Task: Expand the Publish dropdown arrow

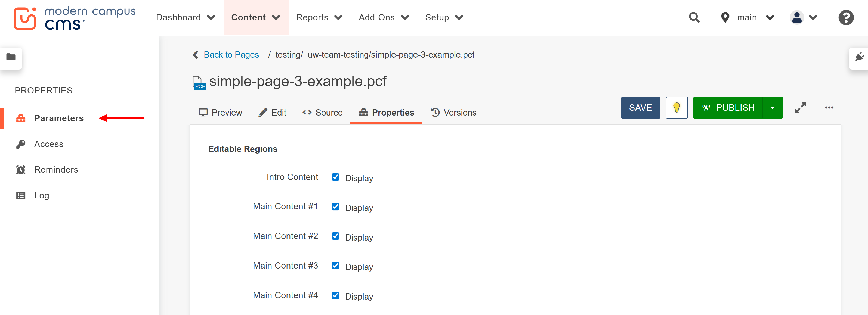Action: 773,108
